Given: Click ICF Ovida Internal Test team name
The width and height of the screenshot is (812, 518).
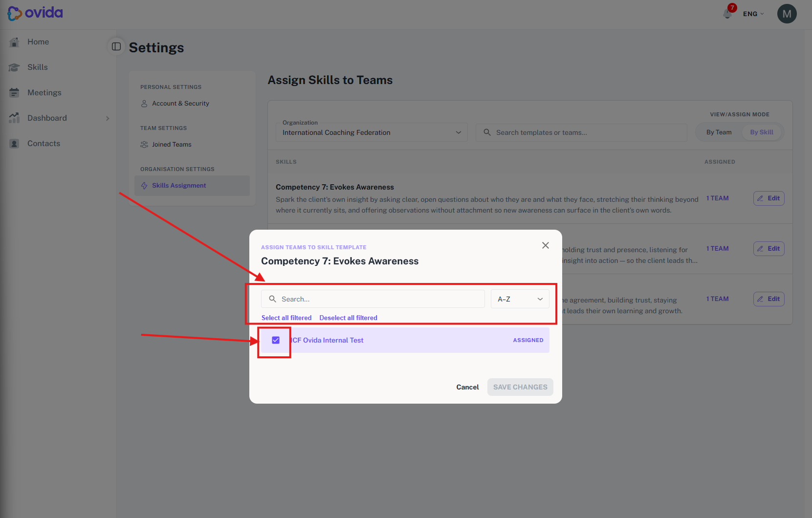Looking at the screenshot, I should coord(327,341).
